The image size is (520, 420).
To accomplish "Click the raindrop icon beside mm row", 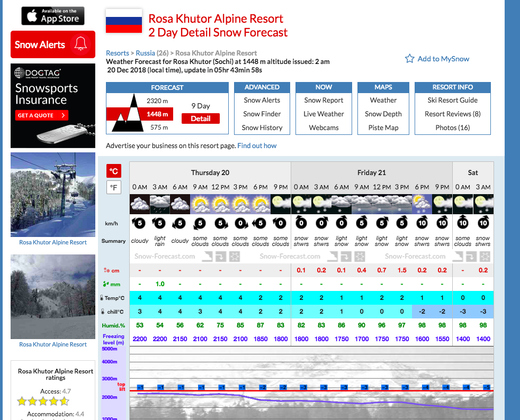I will coord(106,284).
